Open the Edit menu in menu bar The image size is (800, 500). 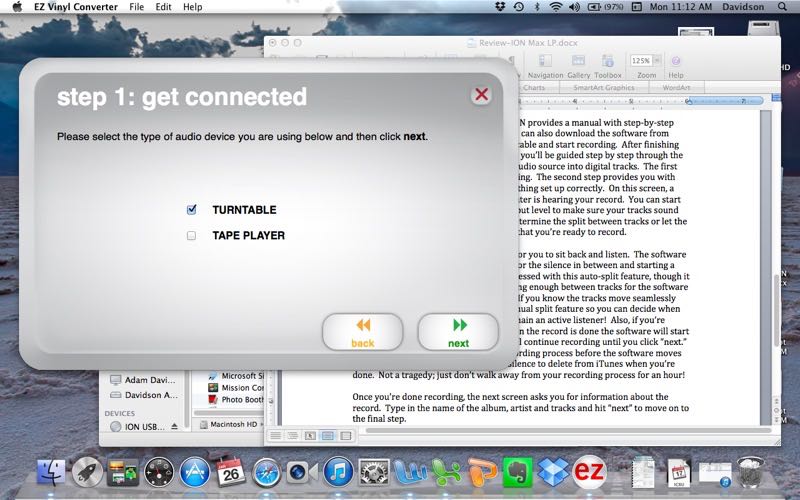161,7
